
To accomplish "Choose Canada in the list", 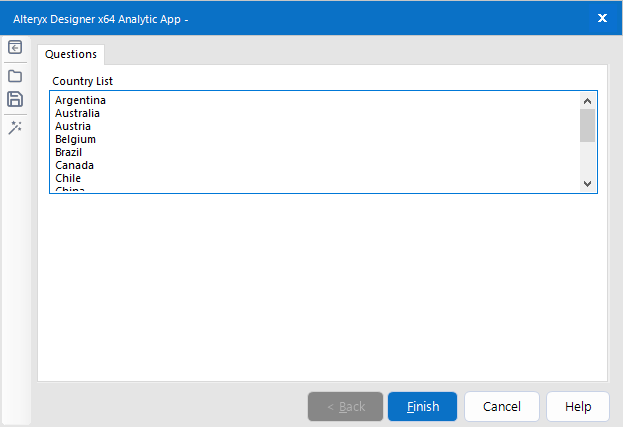I will click(75, 165).
